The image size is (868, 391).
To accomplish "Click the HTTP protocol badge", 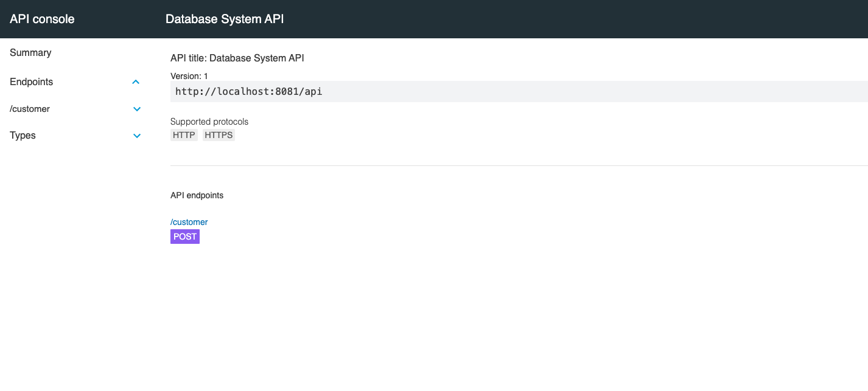I will click(184, 135).
